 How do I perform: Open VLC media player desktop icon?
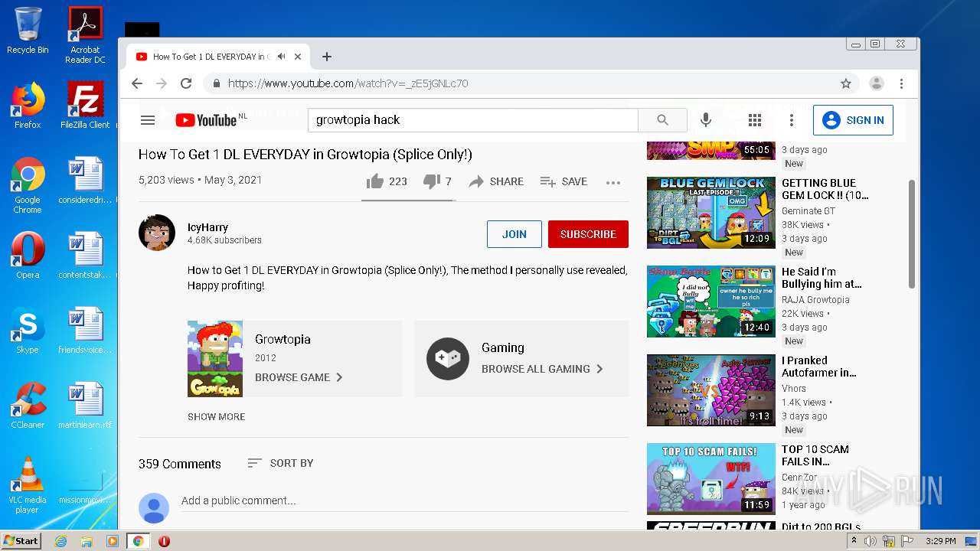[x=28, y=485]
